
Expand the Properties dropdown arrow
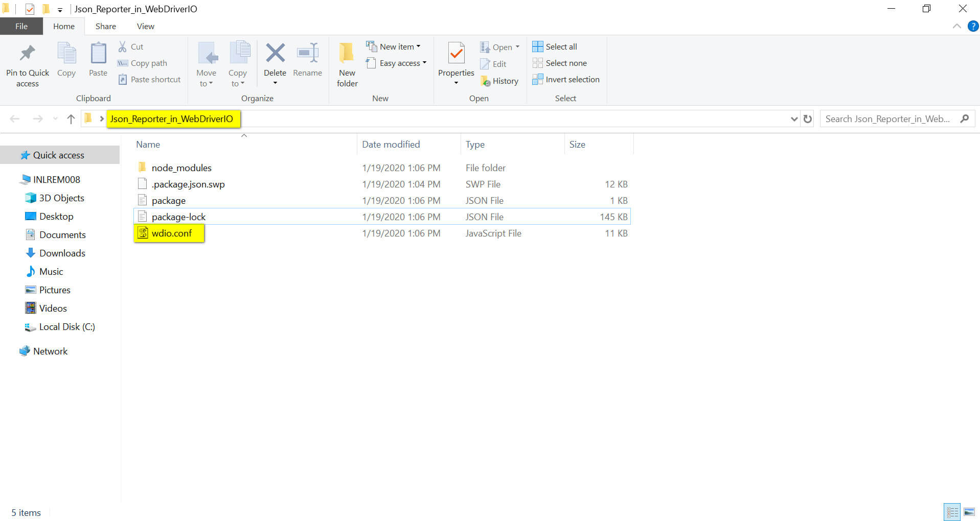click(456, 83)
